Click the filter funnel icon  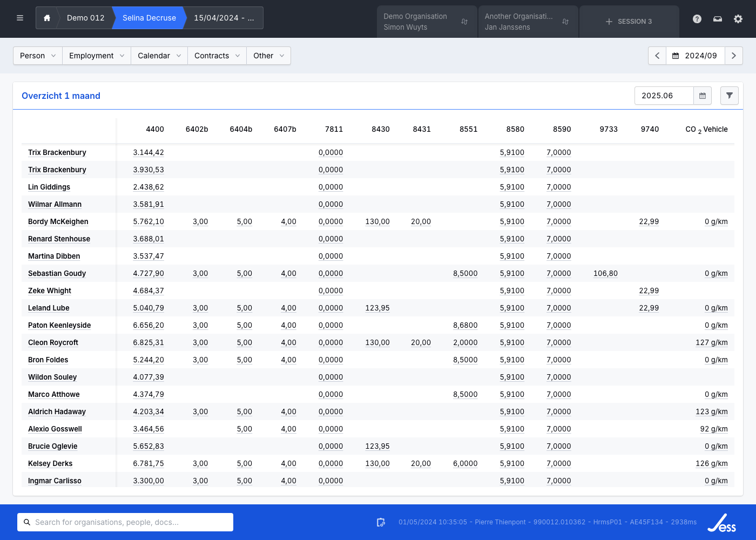(729, 96)
